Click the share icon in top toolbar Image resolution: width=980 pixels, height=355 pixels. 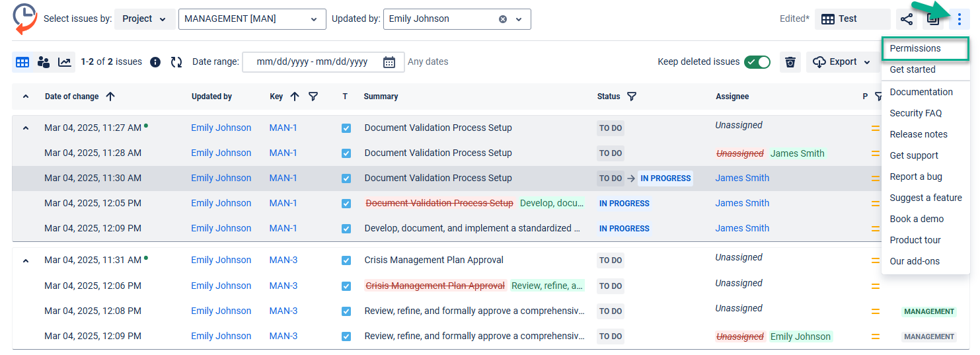(906, 19)
